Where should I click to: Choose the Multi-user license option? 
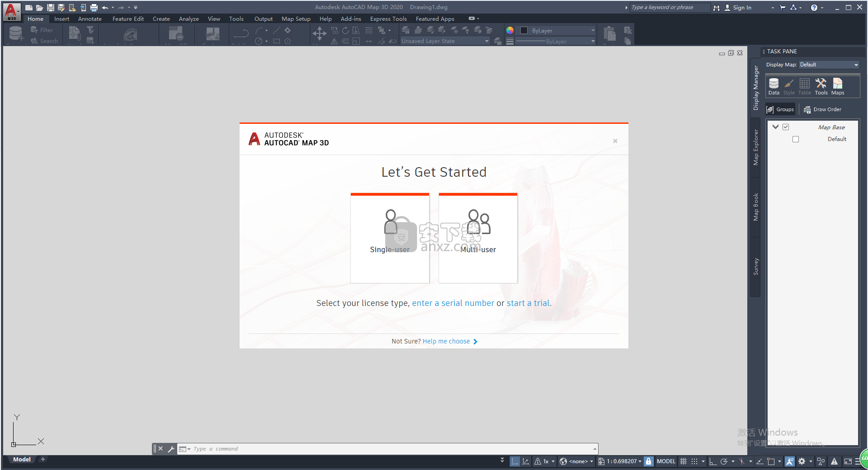478,238
